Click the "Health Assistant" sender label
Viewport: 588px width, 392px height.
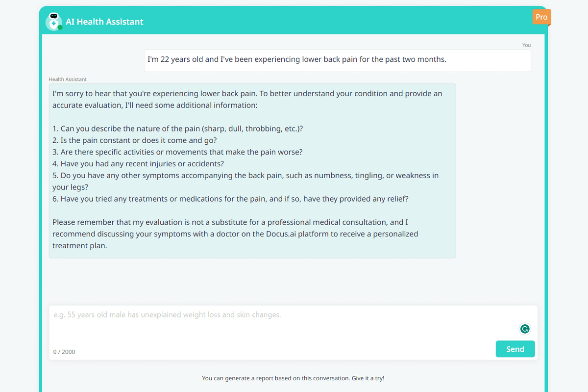(68, 79)
